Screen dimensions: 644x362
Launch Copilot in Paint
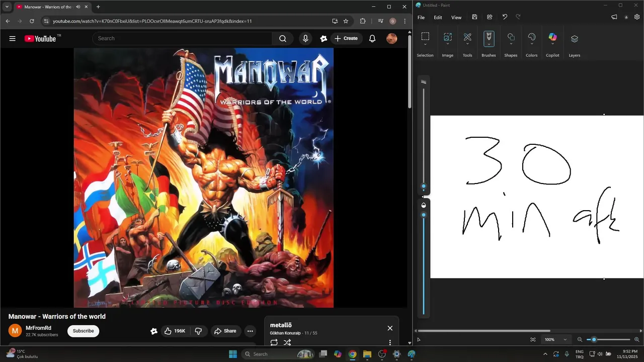pos(552,37)
